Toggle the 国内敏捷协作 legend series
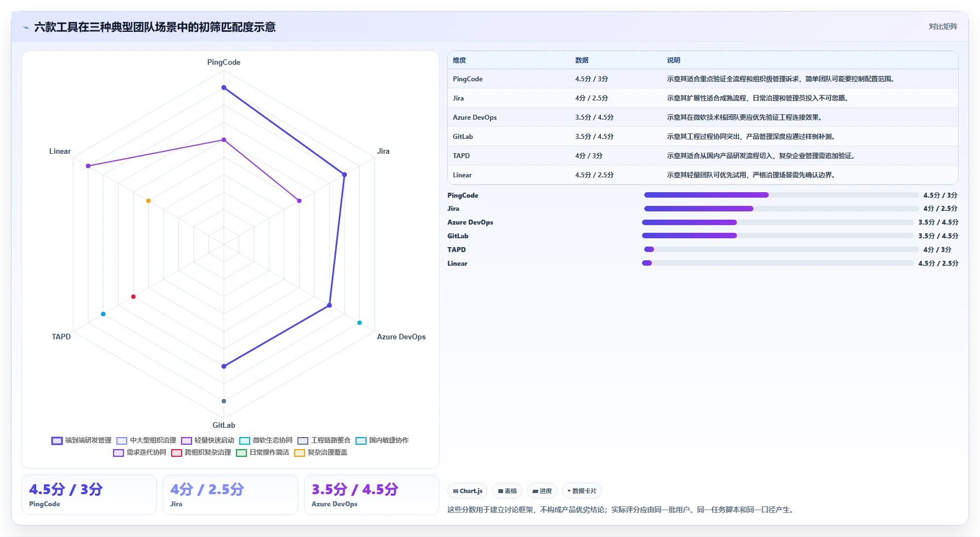Screen dimensions: 980x537 (x=382, y=440)
